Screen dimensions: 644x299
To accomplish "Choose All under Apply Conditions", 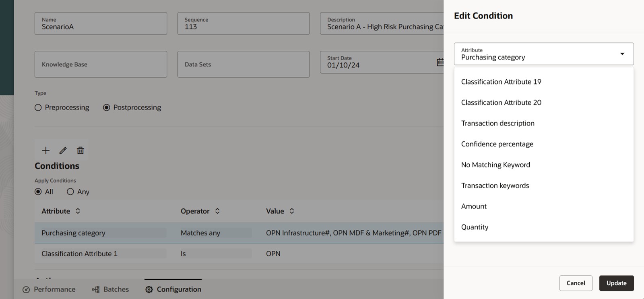I will click(38, 192).
